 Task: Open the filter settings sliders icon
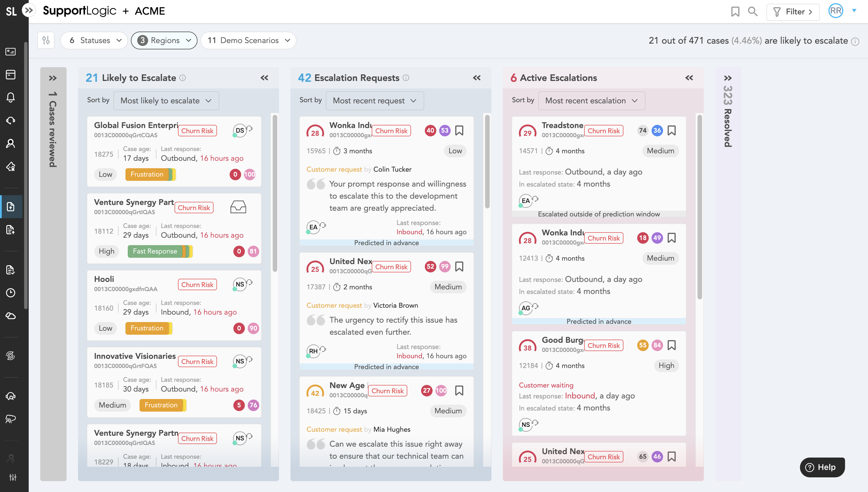[46, 40]
